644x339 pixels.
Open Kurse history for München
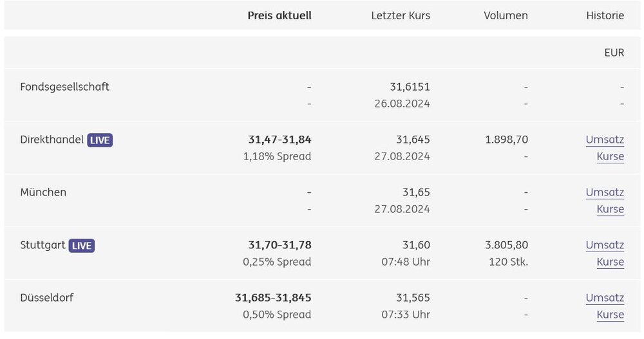[610, 209]
